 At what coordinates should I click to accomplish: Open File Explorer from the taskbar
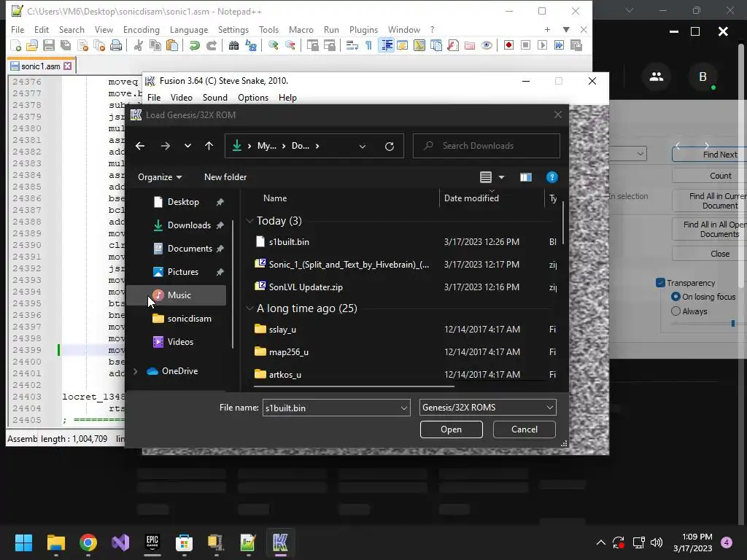[55, 542]
